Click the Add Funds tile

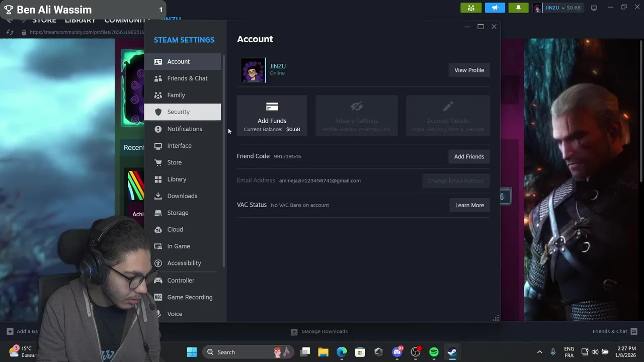(x=272, y=116)
